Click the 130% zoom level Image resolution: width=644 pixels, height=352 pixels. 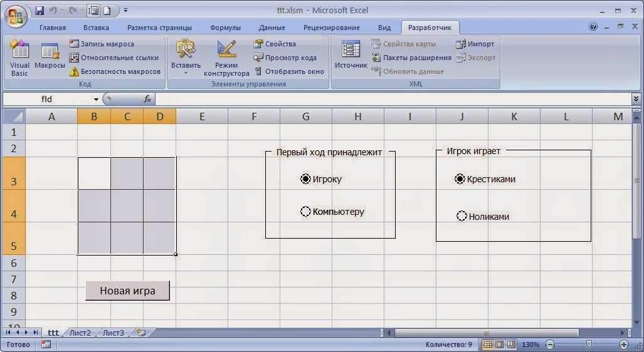[x=531, y=344]
